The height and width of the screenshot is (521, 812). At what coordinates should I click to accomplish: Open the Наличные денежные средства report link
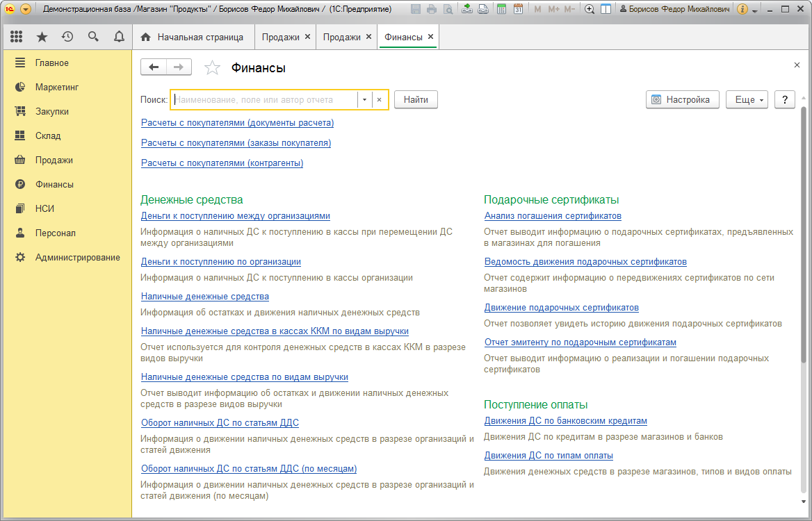click(205, 297)
